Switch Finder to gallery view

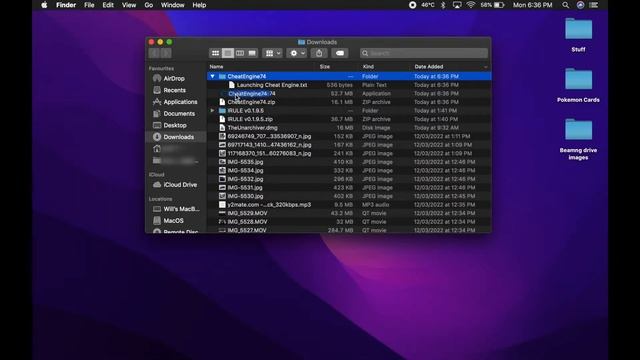pos(252,53)
